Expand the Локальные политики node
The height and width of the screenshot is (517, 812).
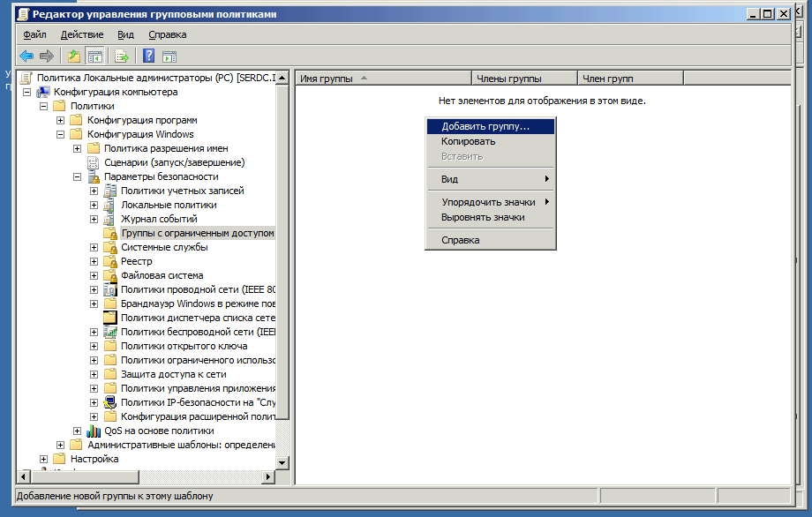coord(94,205)
